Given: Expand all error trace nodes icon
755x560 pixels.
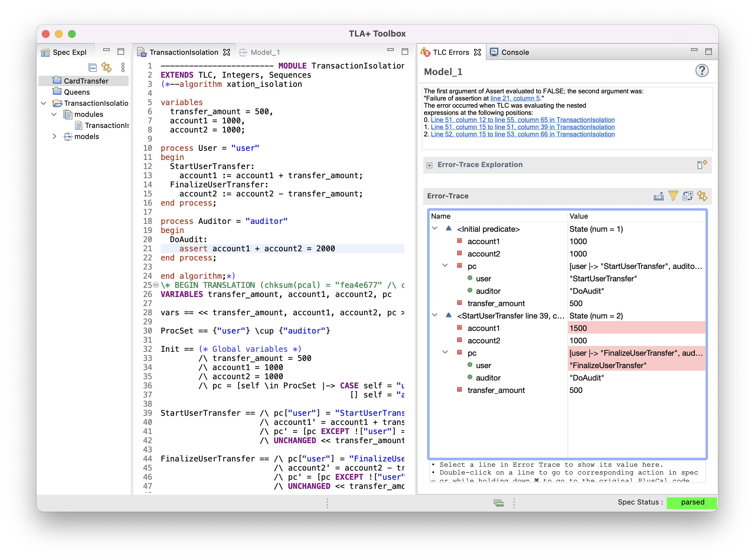Looking at the screenshot, I should point(687,195).
